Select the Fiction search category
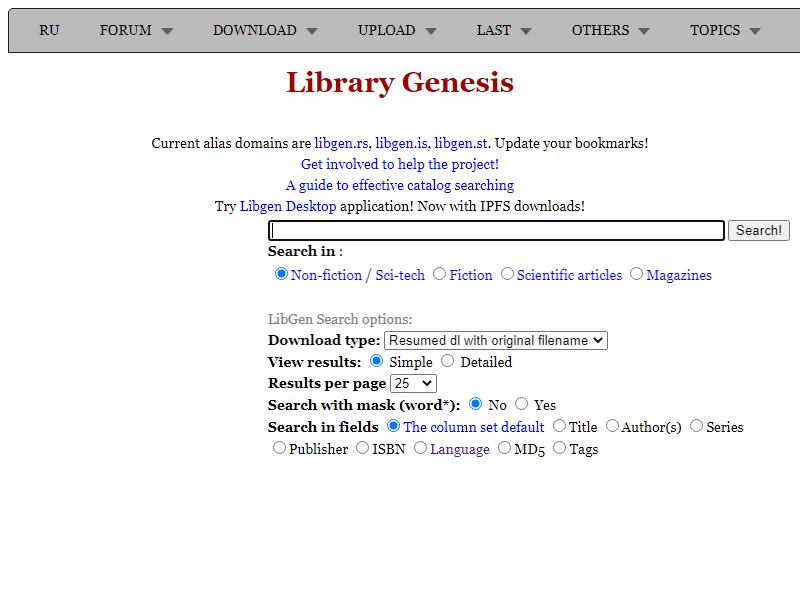This screenshot has width=800, height=600. pyautogui.click(x=440, y=274)
